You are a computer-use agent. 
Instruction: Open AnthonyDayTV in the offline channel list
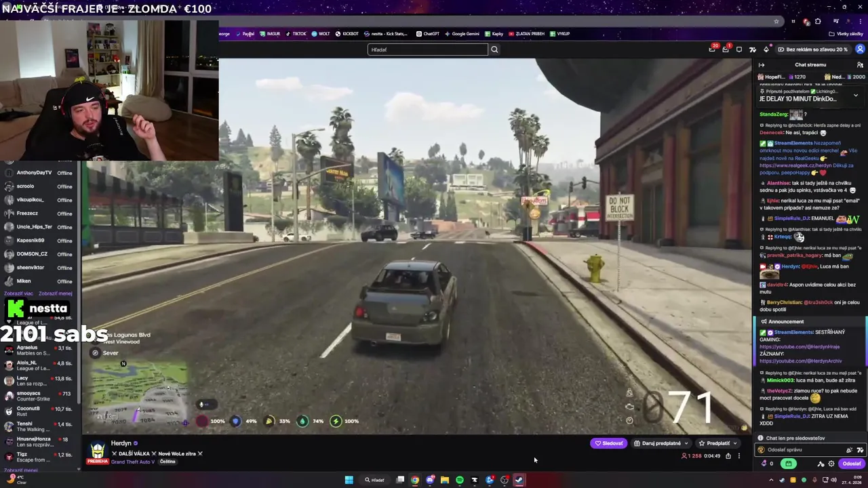click(39, 173)
